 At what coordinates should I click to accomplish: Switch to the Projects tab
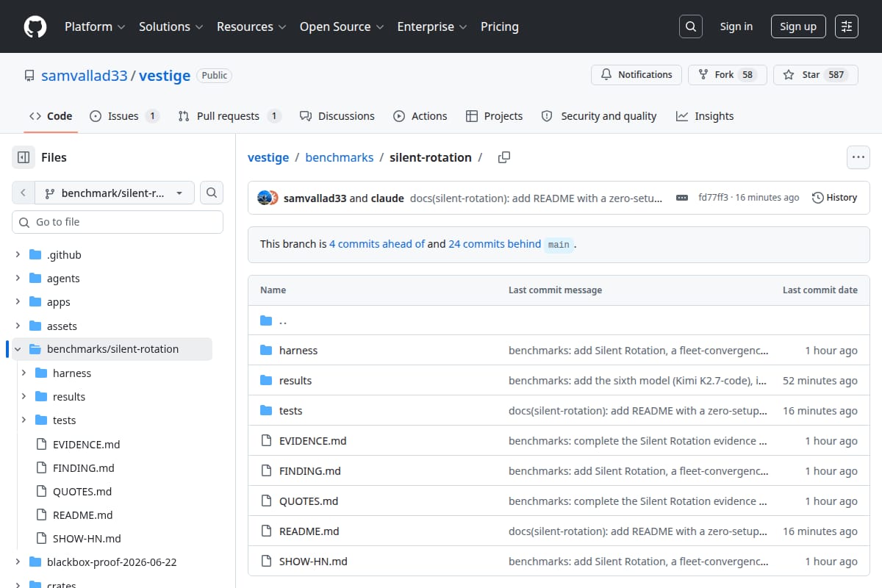494,116
